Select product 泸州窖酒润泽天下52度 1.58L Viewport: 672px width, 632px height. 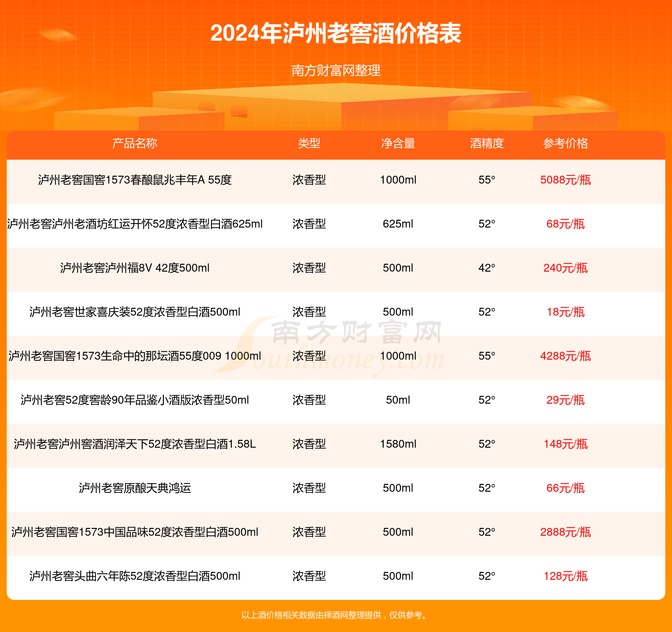135,444
